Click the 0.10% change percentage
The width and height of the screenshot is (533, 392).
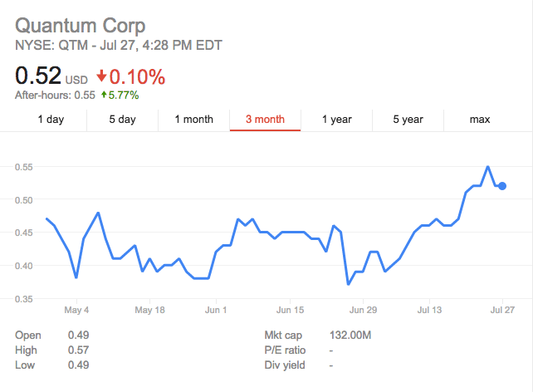pyautogui.click(x=137, y=77)
